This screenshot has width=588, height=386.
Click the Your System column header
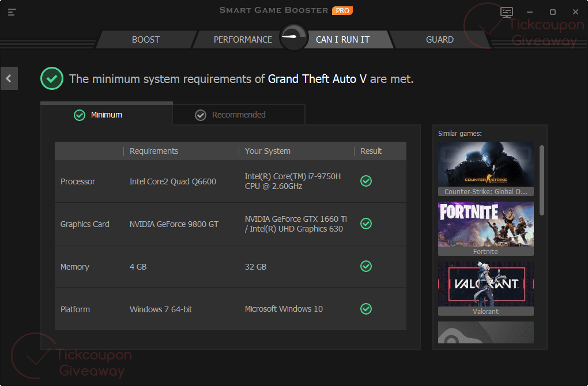pos(267,151)
